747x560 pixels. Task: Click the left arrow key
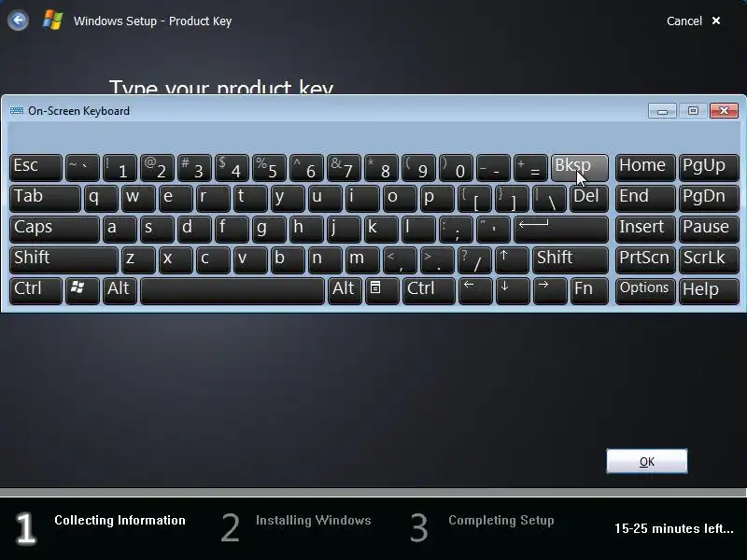click(x=475, y=291)
